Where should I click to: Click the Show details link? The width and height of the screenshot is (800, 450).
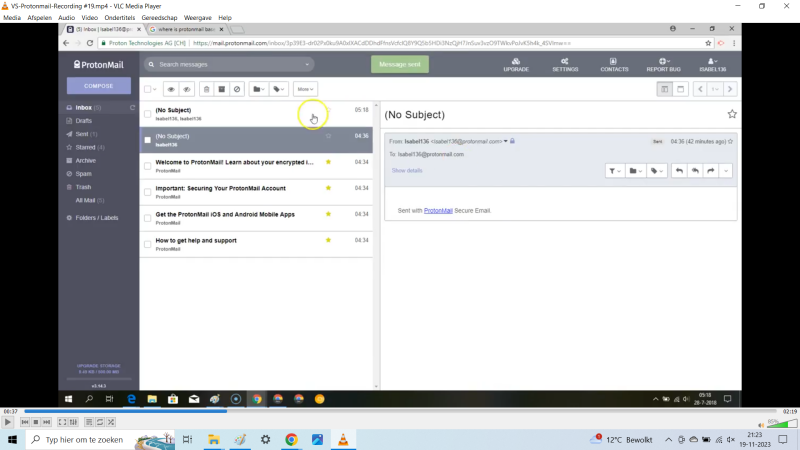tap(406, 171)
